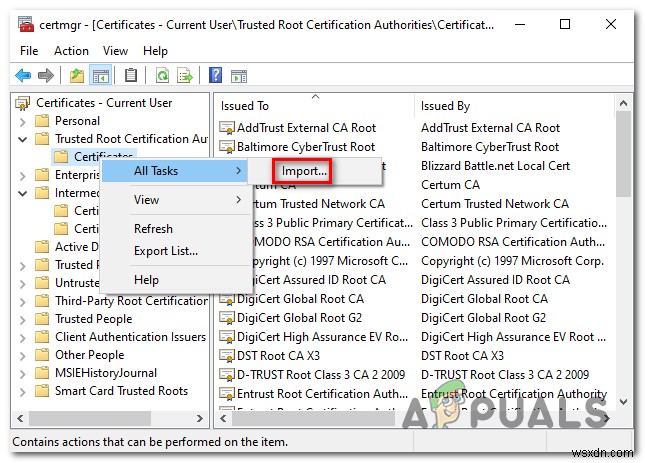Click the Entrust Root Certification Auth certificate icon
Viewport: 645px width, 463px height.
227,394
